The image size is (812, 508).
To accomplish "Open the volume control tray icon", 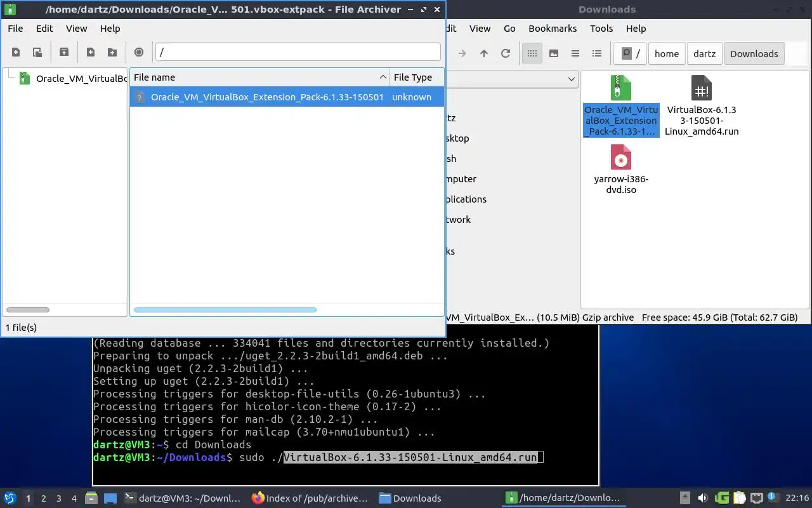I will coord(703,498).
